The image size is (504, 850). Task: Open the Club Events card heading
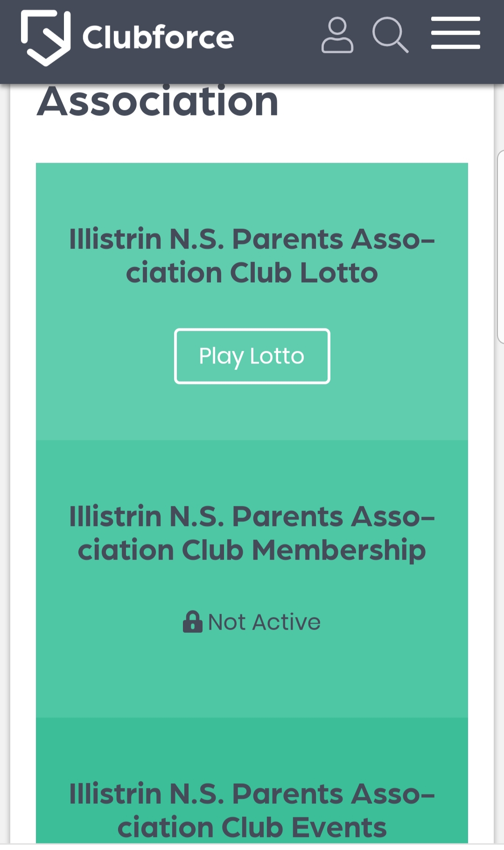pyautogui.click(x=252, y=810)
